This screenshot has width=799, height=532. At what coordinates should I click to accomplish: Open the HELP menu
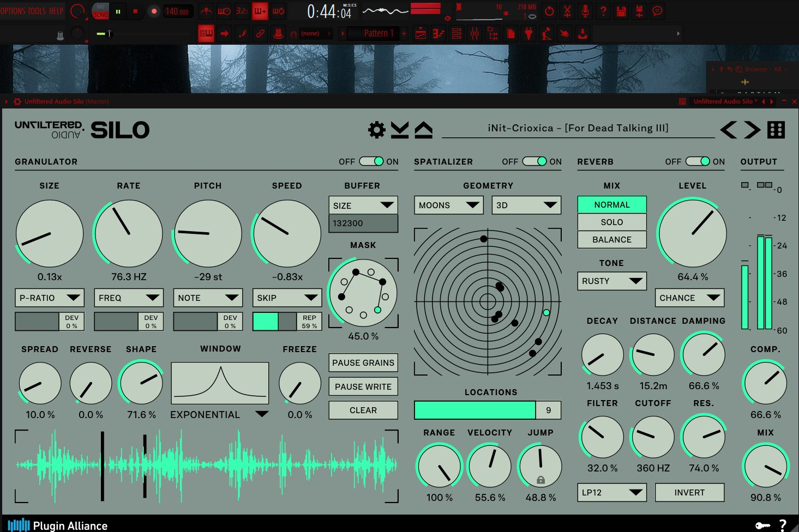coord(57,11)
